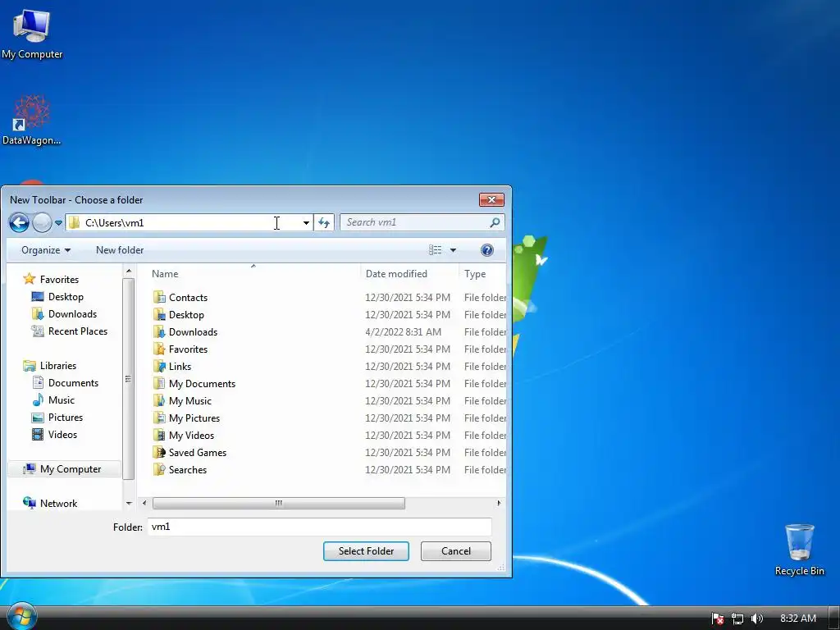This screenshot has width=840, height=630.
Task: Click the Saved Games folder icon
Action: (159, 453)
